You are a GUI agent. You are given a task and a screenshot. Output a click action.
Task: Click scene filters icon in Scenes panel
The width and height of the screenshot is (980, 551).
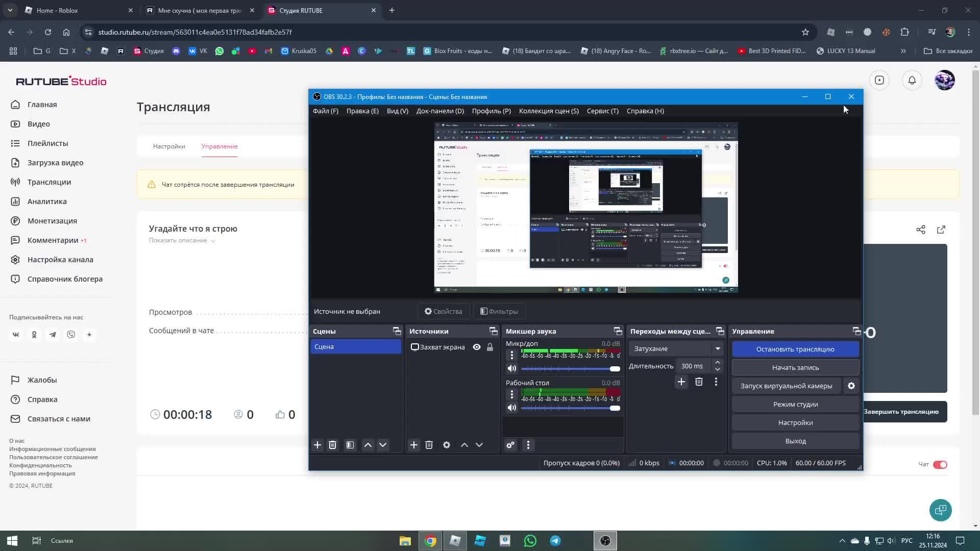[x=350, y=445]
